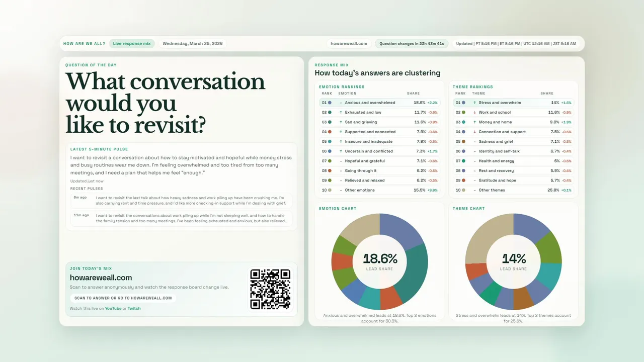Click Scan to answer or go to howareweall.com
644x362 pixels.
pos(123,298)
